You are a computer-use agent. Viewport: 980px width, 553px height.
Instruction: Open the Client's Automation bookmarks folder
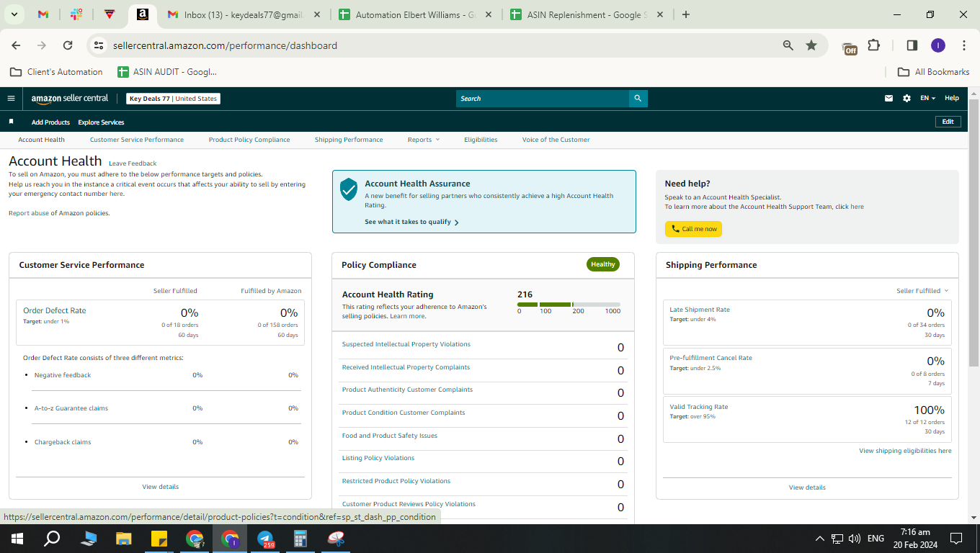coord(56,72)
